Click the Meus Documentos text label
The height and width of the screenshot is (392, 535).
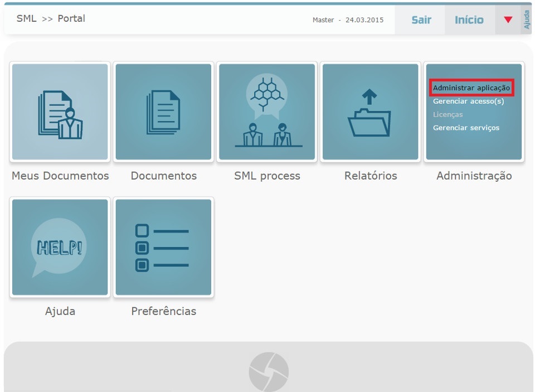pos(60,176)
